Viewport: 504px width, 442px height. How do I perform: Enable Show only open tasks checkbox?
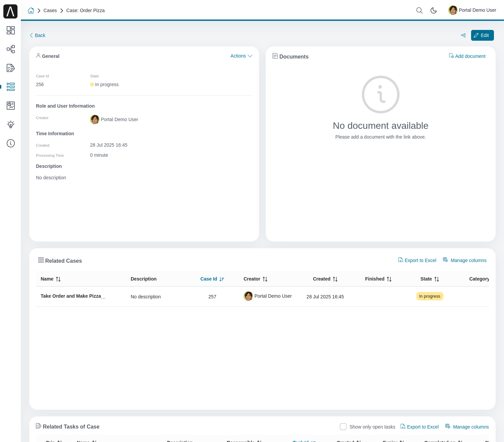coord(343,427)
